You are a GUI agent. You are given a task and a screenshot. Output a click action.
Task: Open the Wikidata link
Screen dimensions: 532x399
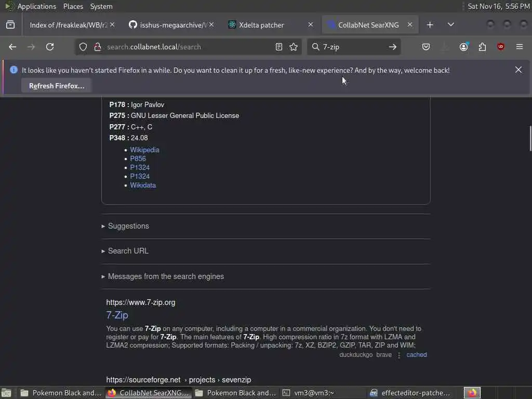(143, 185)
